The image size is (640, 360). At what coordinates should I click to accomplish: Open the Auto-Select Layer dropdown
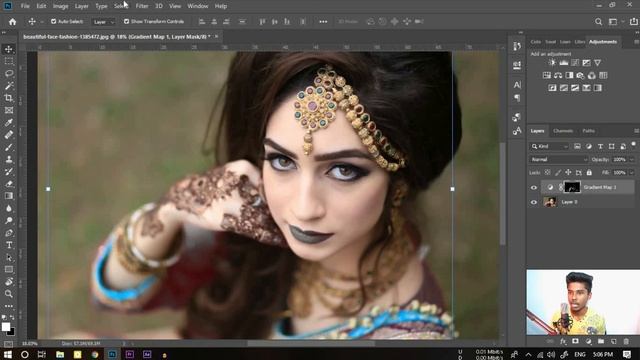[x=103, y=22]
